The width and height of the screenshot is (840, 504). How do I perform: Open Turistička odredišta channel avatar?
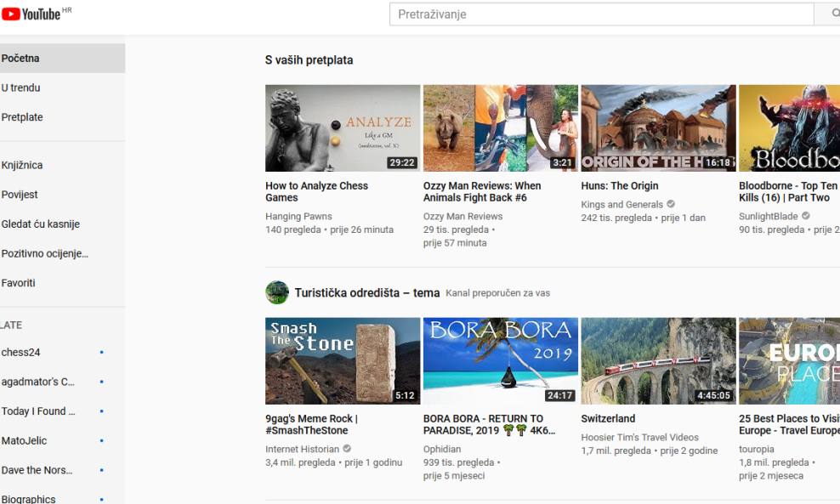click(x=277, y=292)
